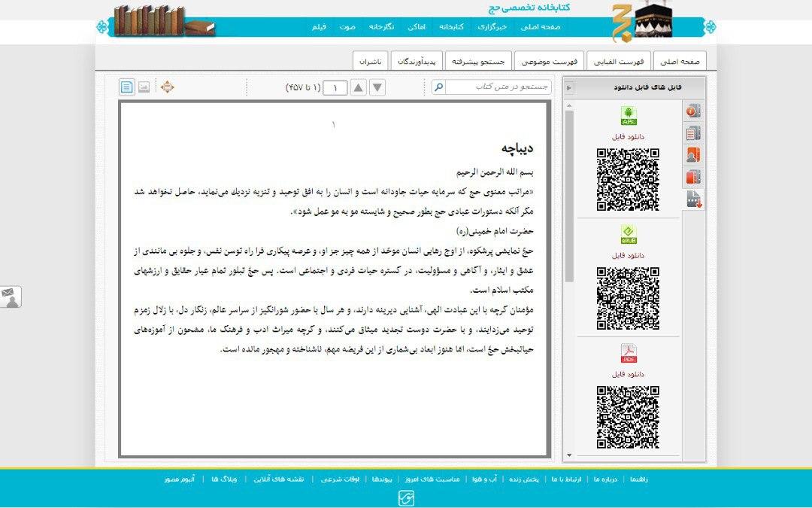Click the ePUB download icon

[628, 235]
